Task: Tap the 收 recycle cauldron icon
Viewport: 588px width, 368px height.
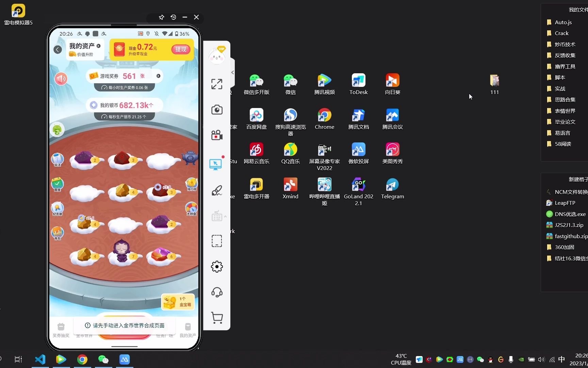Action: [190, 158]
